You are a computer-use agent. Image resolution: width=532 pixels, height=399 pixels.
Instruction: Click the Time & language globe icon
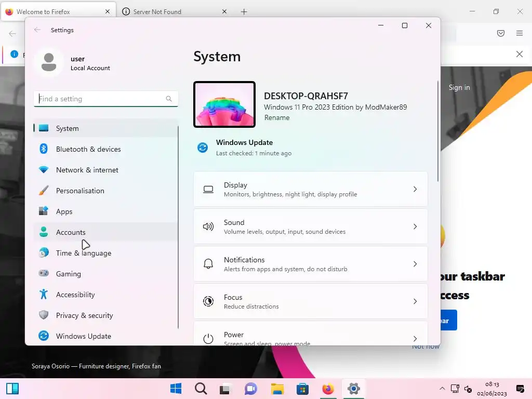44,252
